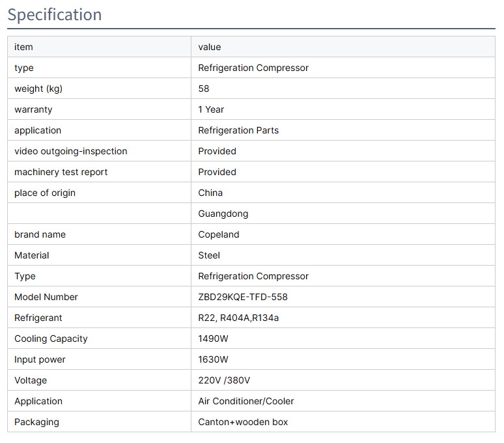Click the "1 Year" warranty value
Viewport: 504px width, 444px height.
tap(211, 109)
